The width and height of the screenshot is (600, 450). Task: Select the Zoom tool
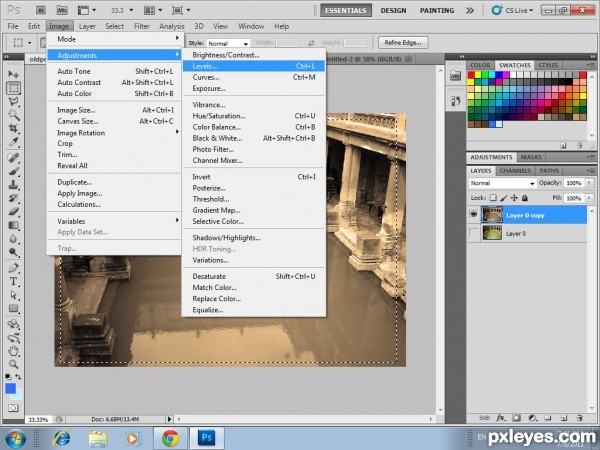13,364
